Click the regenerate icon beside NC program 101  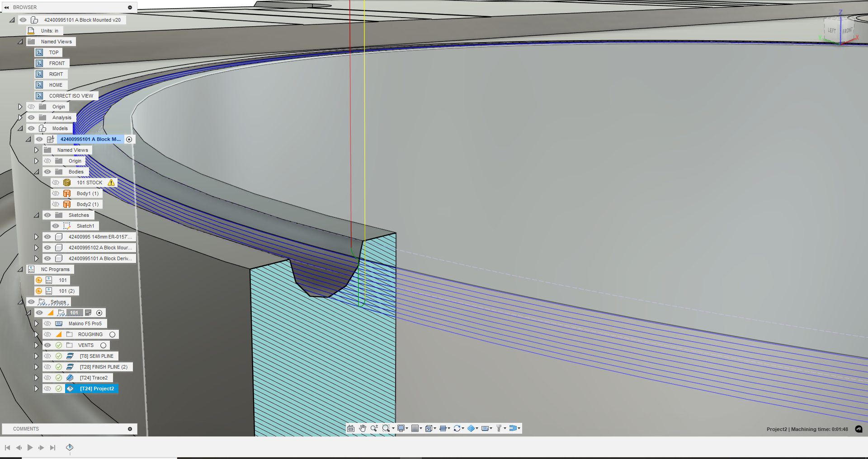pos(39,280)
